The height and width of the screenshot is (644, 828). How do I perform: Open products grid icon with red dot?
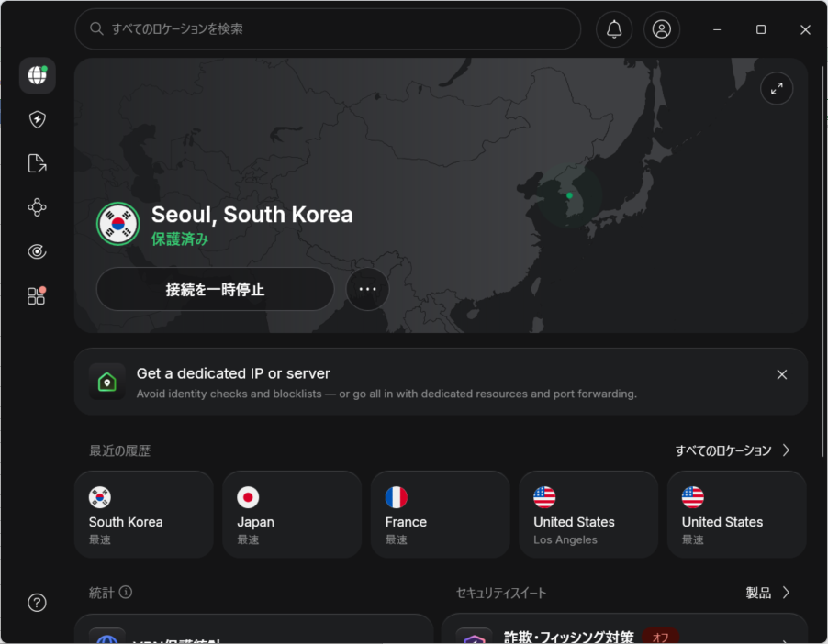(x=37, y=295)
